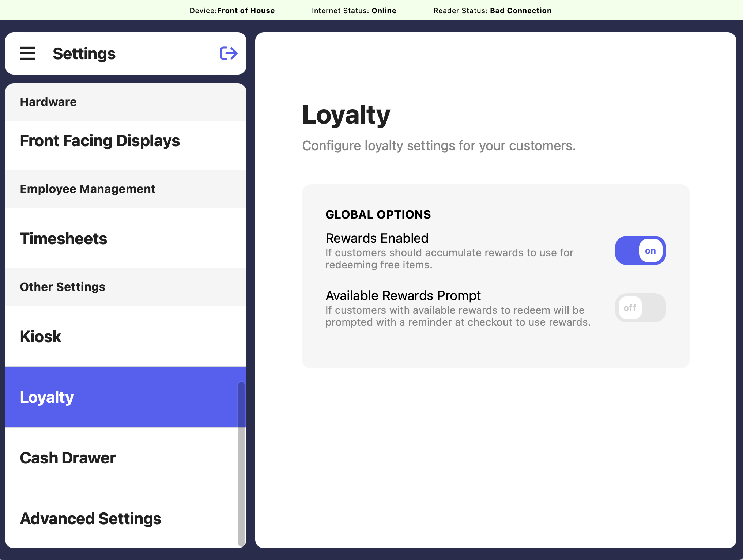Viewport: 743px width, 560px height.
Task: Turn off Rewards Enabled toggle
Action: (640, 251)
